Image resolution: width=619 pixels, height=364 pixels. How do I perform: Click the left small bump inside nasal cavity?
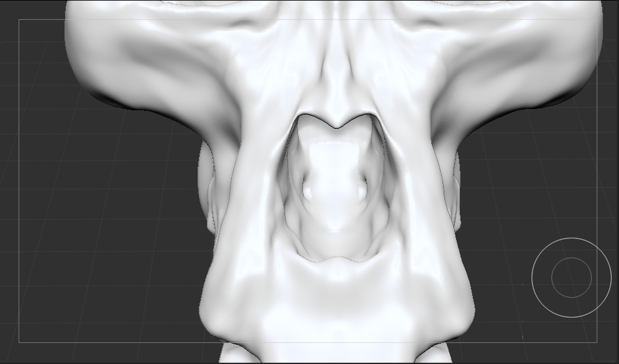click(308, 192)
